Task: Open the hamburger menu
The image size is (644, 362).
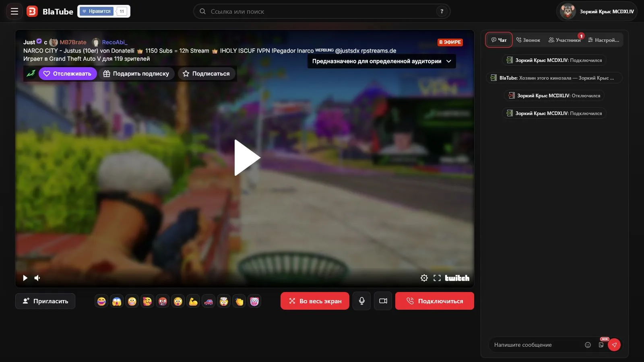Action: coord(14,11)
